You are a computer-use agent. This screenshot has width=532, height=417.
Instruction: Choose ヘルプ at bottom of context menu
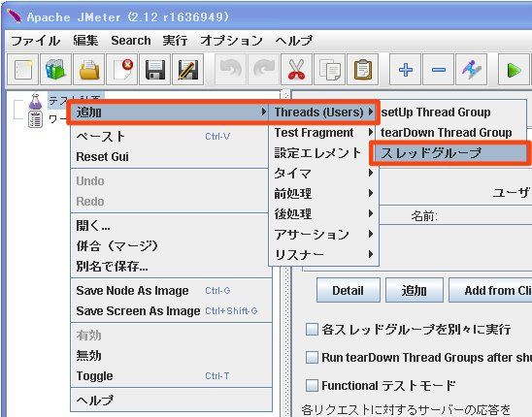(x=170, y=401)
